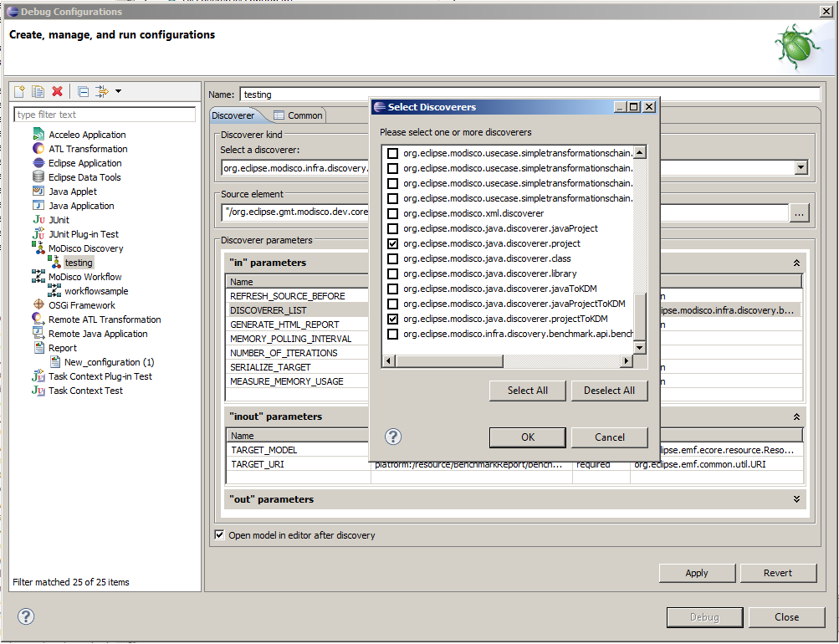This screenshot has height=644, width=839.
Task: Click the Apply button
Action: click(697, 573)
